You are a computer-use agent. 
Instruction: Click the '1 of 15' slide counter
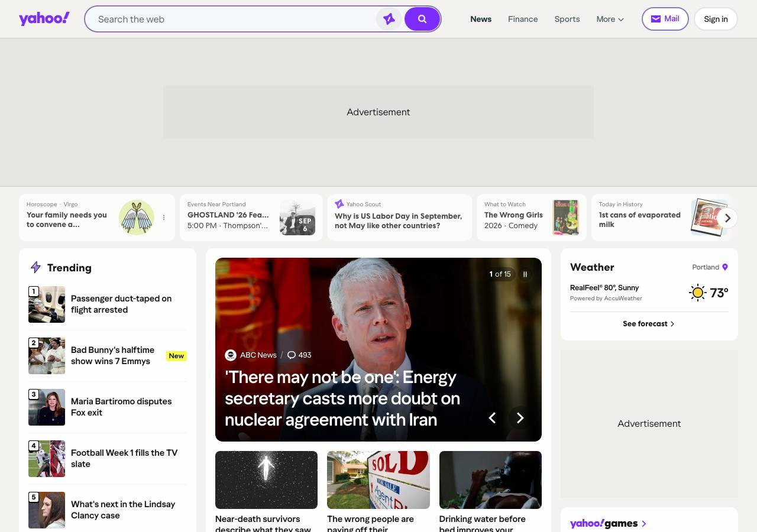click(500, 274)
